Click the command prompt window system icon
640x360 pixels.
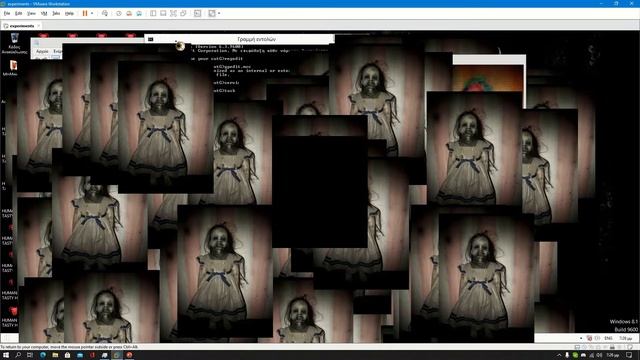(x=151, y=39)
